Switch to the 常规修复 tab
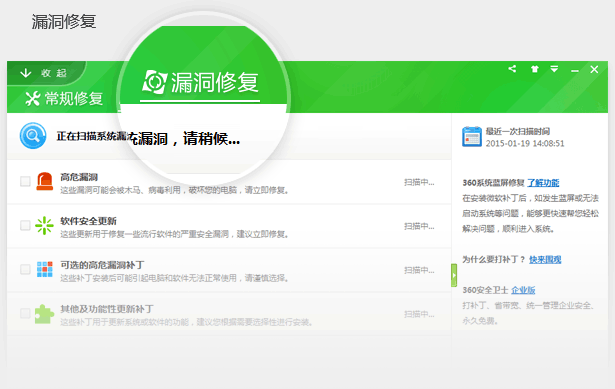Screen dimensions: 615x389 (x=64, y=98)
